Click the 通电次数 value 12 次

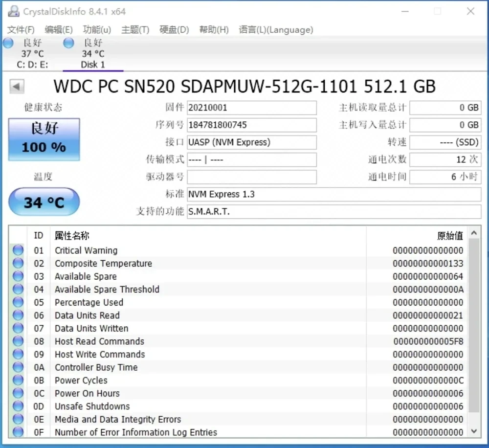[x=445, y=160]
